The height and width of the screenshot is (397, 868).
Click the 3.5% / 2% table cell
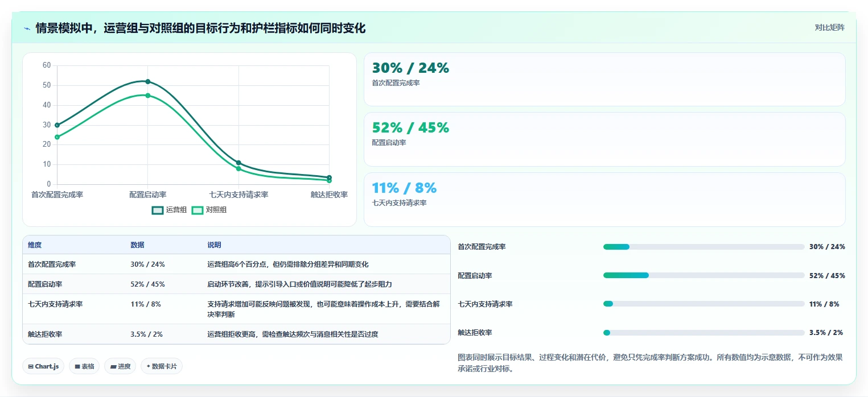click(x=146, y=334)
